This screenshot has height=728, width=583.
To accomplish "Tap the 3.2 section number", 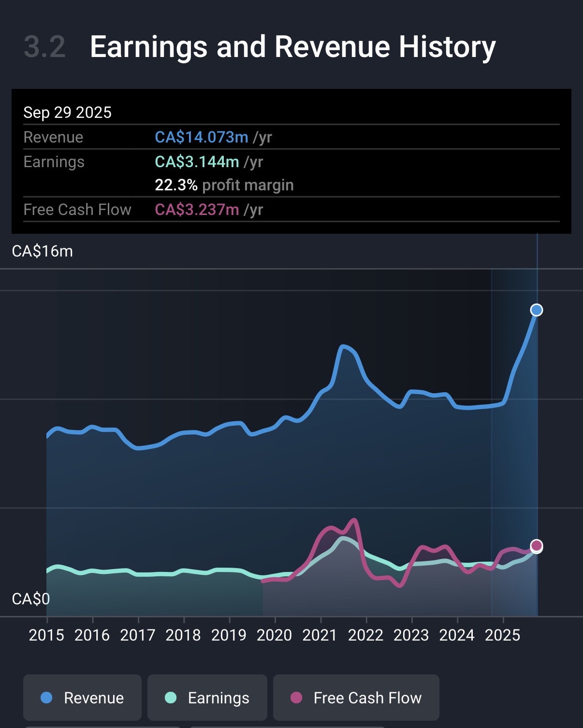I will (44, 47).
